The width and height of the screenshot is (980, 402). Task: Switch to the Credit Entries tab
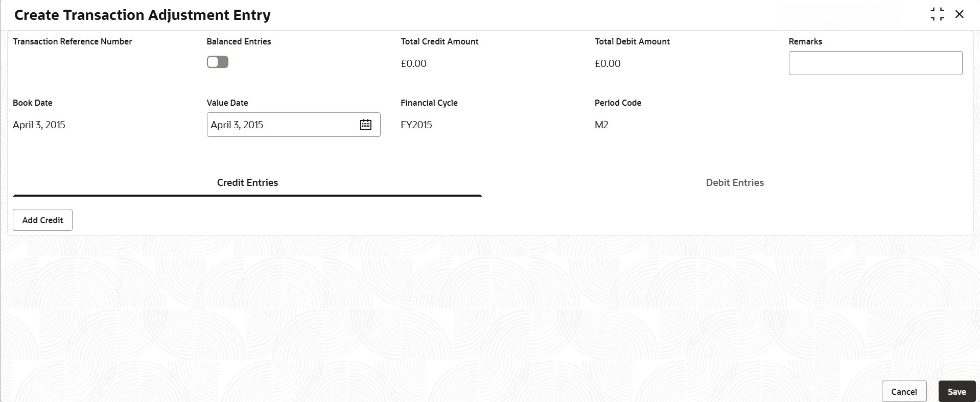(x=247, y=183)
